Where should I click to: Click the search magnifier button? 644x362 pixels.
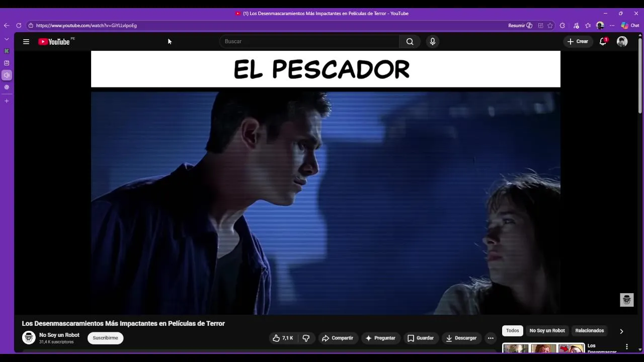pos(410,42)
